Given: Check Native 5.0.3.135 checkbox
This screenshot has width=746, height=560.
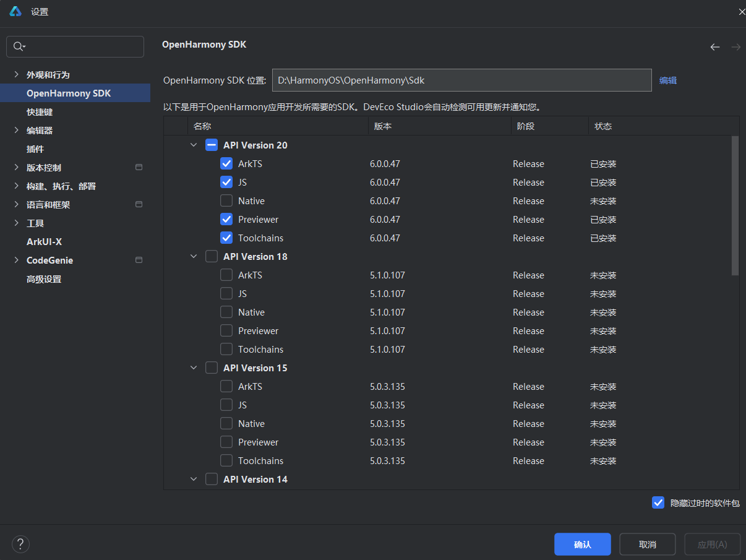Looking at the screenshot, I should click(226, 423).
